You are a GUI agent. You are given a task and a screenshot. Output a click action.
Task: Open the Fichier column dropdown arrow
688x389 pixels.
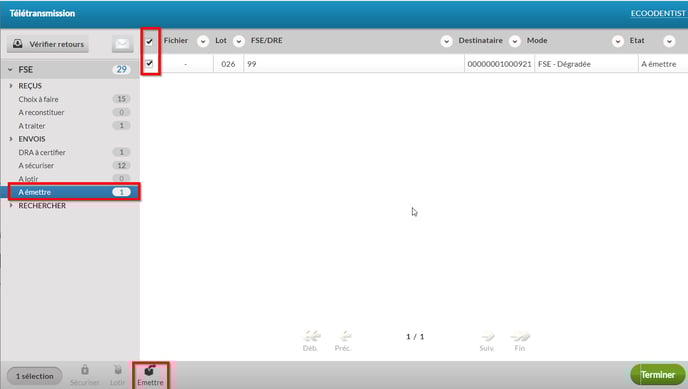click(203, 41)
